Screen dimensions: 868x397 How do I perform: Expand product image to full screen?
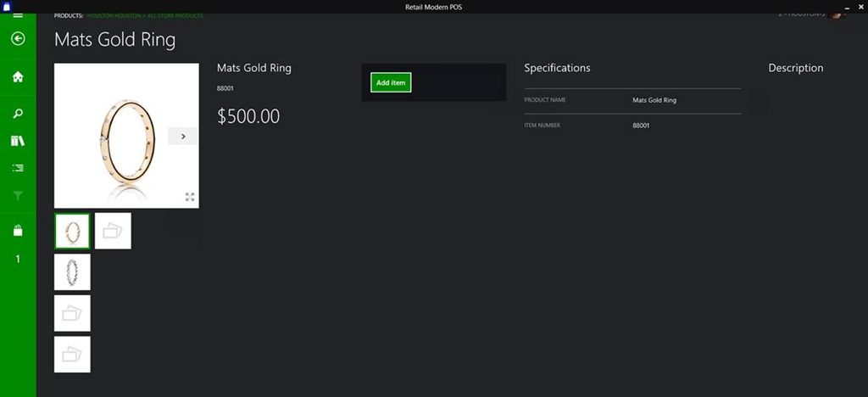pyautogui.click(x=189, y=197)
